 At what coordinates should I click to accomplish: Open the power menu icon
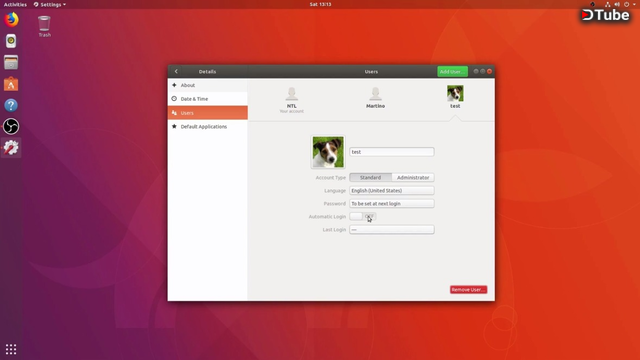pyautogui.click(x=627, y=4)
